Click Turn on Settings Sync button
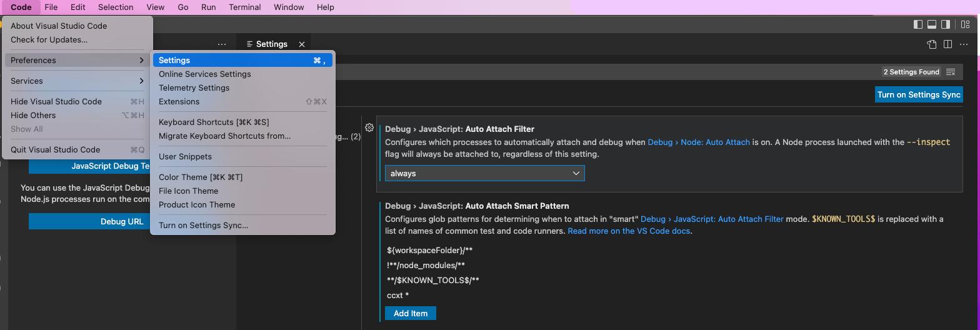The height and width of the screenshot is (330, 980). [x=919, y=94]
